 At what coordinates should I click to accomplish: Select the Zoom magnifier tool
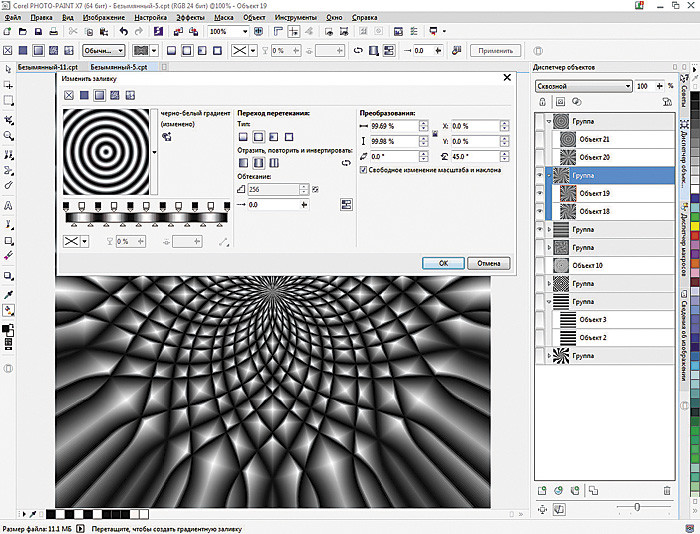pos(9,135)
